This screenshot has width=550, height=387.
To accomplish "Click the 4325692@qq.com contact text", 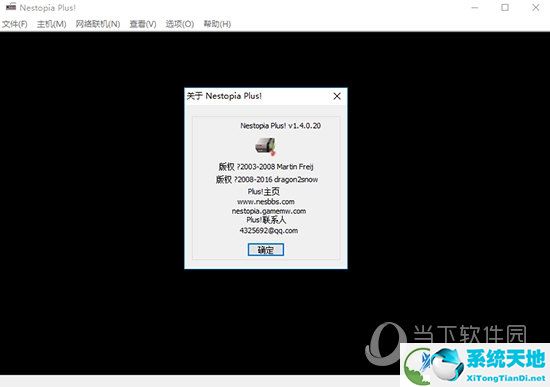I will [269, 231].
